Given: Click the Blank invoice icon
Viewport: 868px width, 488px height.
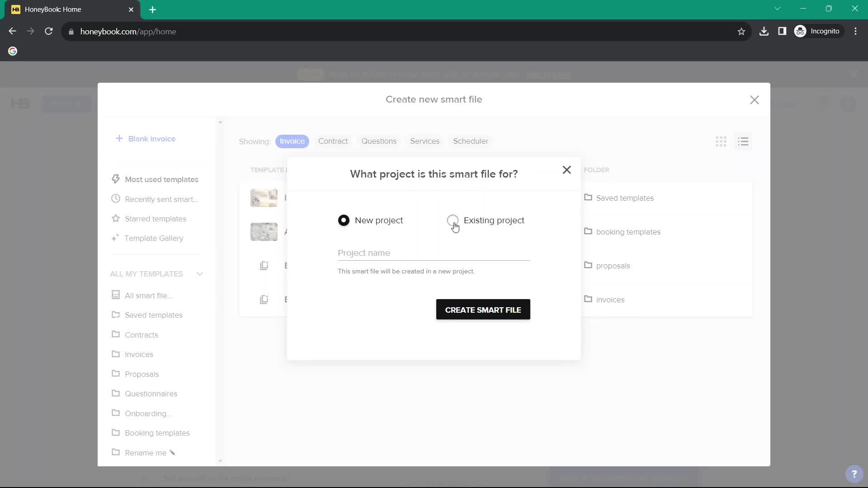Looking at the screenshot, I should point(119,138).
